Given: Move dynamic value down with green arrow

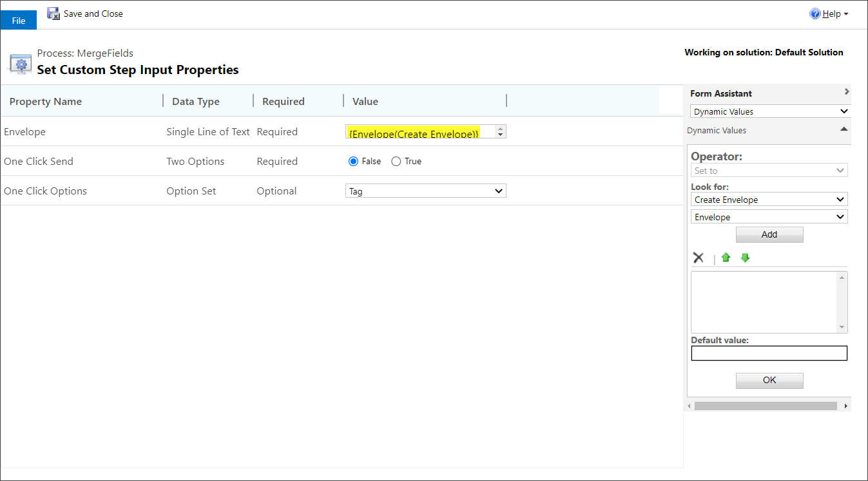Looking at the screenshot, I should [x=745, y=258].
